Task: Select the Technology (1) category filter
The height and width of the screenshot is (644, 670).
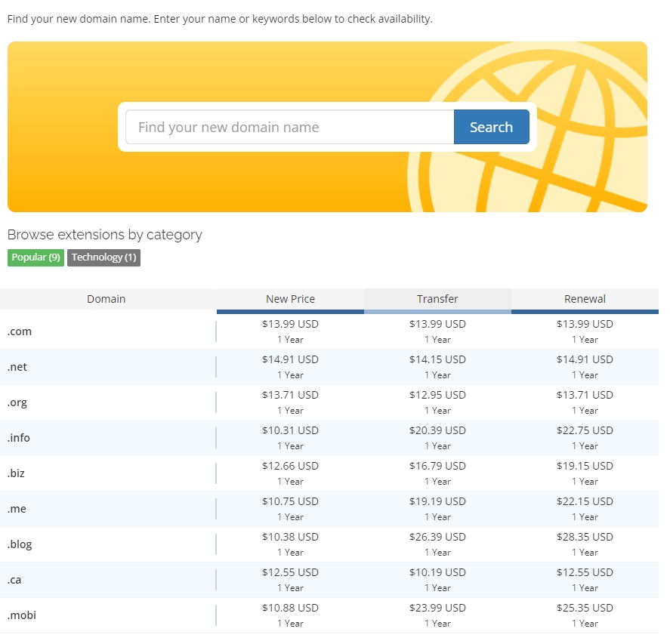Action: point(103,257)
